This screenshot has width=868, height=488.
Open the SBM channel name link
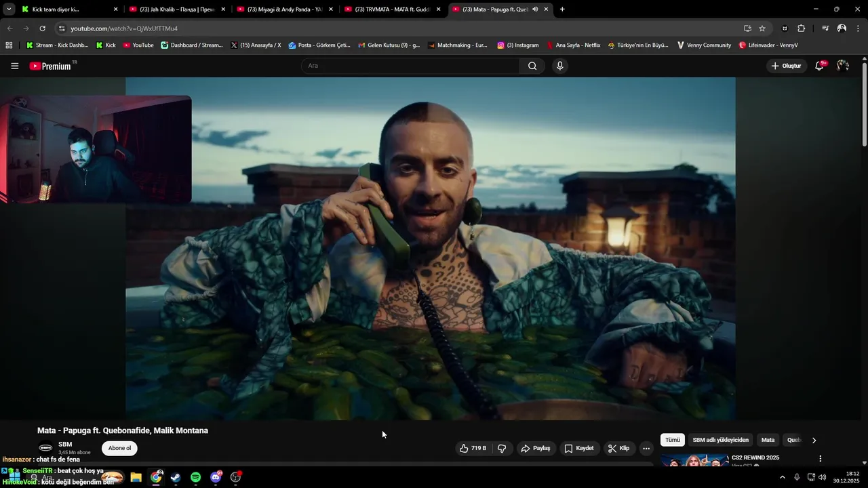coord(65,445)
